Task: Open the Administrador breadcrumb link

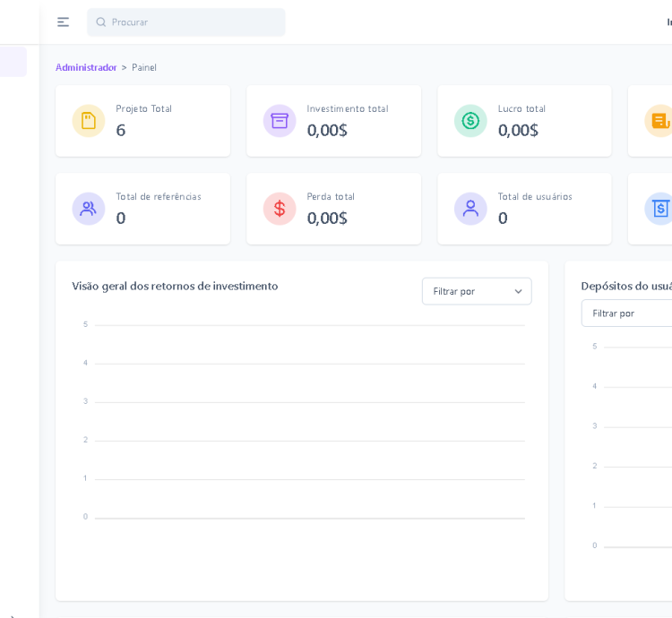Action: tap(86, 68)
